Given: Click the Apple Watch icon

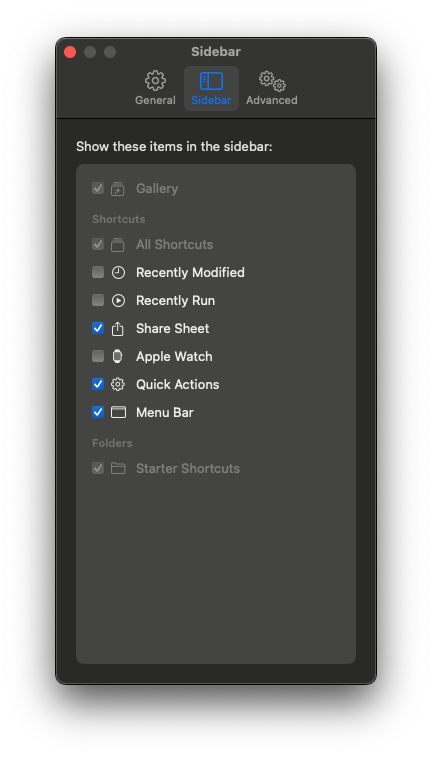Looking at the screenshot, I should pos(117,357).
